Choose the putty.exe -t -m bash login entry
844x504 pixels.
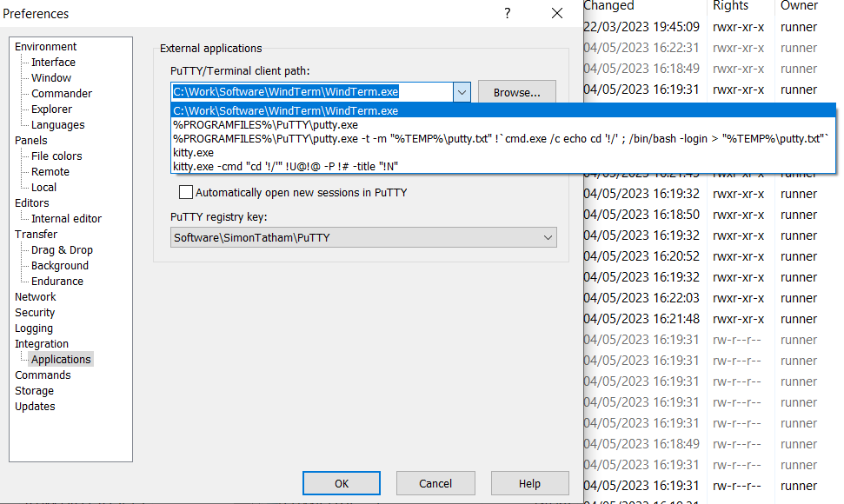tap(503, 138)
